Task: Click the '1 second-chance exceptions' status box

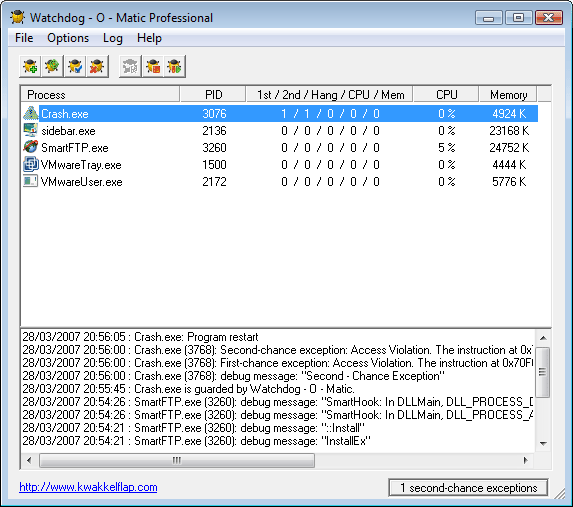Action: pos(468,488)
